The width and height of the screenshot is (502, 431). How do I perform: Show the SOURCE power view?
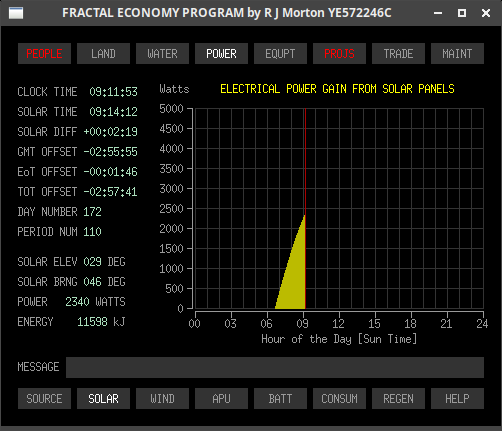coord(44,398)
